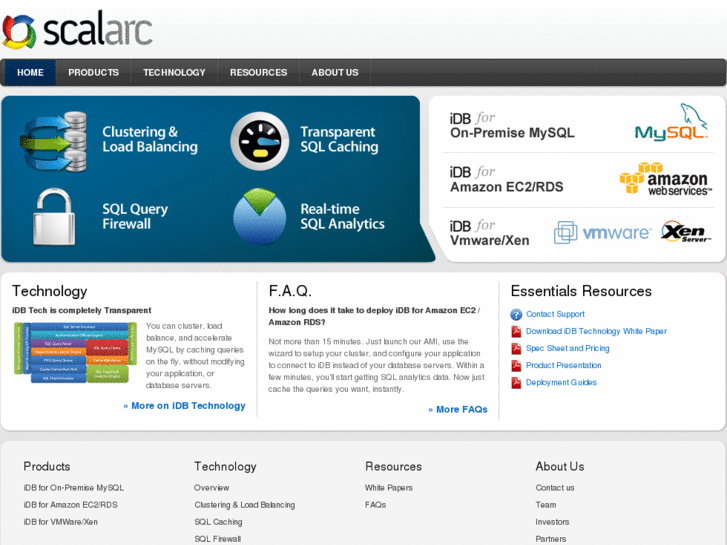This screenshot has width=727, height=545.
Task: Click the footer About Us heading
Action: [x=560, y=467]
